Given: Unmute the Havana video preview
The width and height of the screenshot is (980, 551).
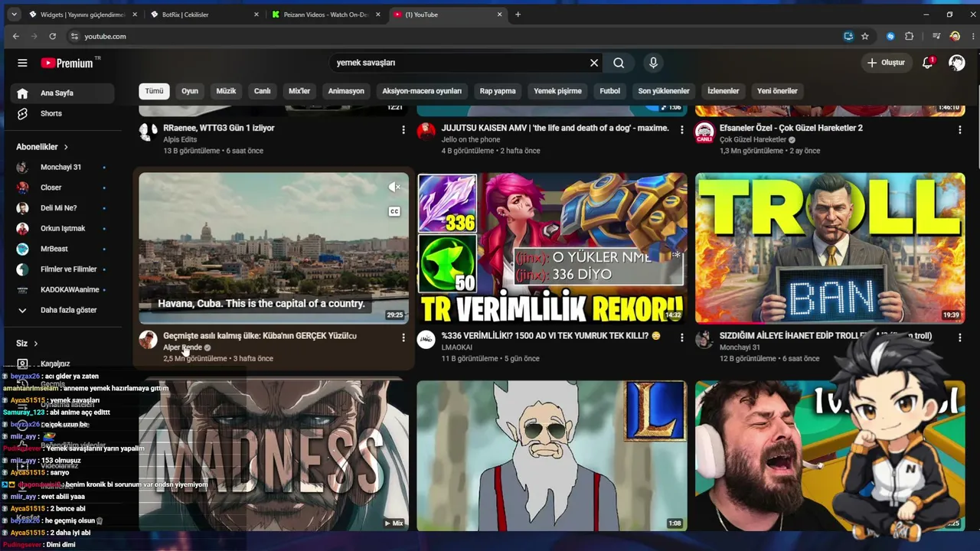Looking at the screenshot, I should 394,187.
